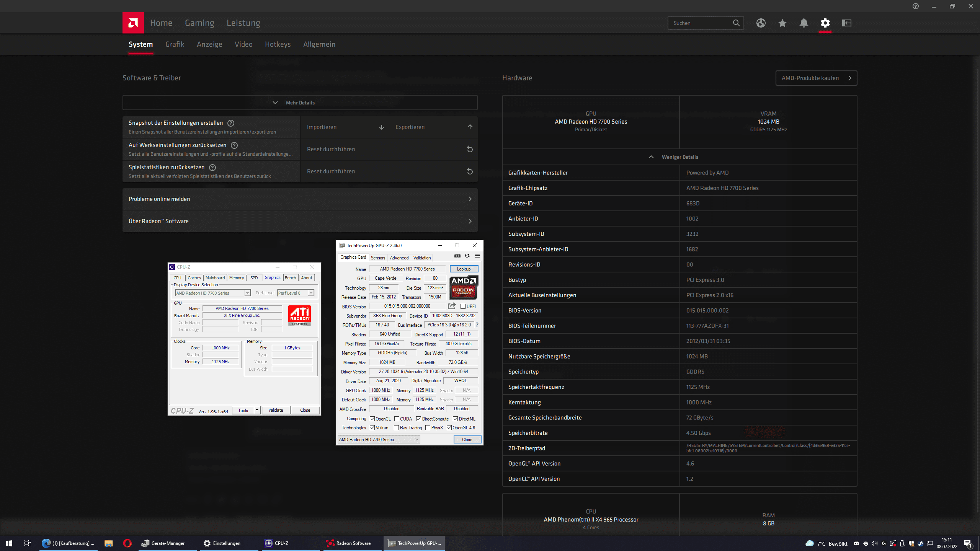The width and height of the screenshot is (980, 551).
Task: Switch to the Sensors tab in GPU-Z
Action: pyautogui.click(x=378, y=258)
